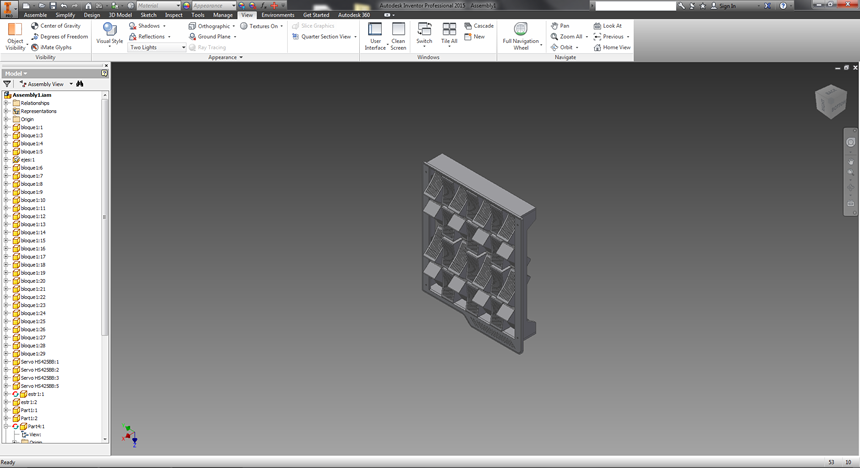Screen dimensions: 860x468
Task: Click the Switch windows button
Action: (424, 34)
